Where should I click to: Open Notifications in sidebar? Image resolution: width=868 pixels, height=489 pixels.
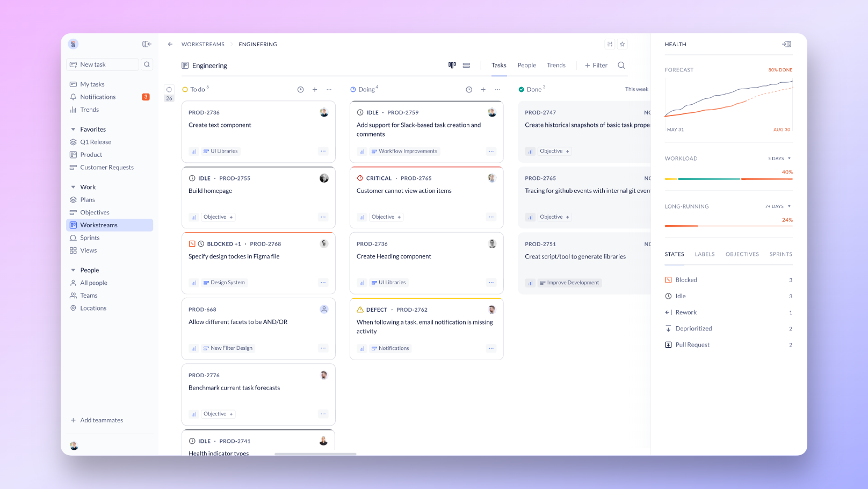tap(110, 97)
